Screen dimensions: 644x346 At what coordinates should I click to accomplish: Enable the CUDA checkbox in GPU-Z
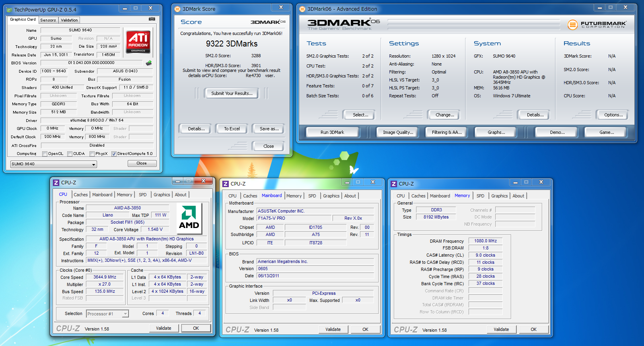pyautogui.click(x=70, y=154)
